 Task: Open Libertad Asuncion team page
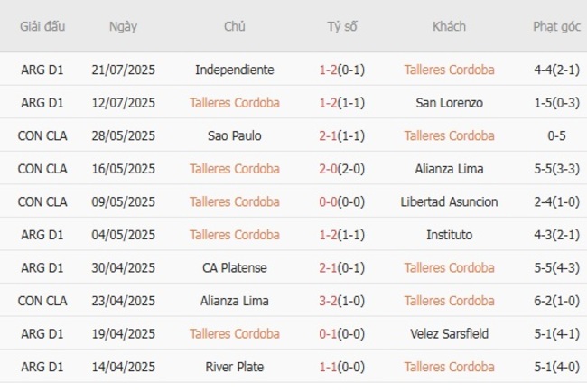(x=449, y=201)
